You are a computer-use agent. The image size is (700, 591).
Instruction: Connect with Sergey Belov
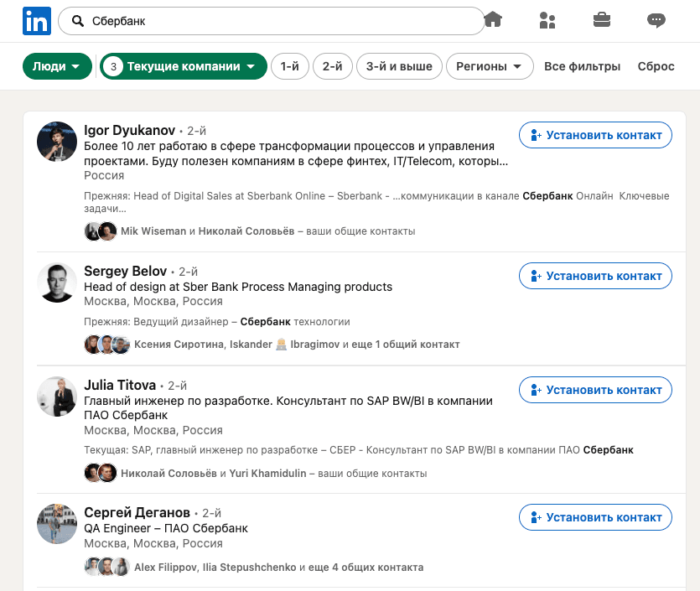tap(595, 277)
